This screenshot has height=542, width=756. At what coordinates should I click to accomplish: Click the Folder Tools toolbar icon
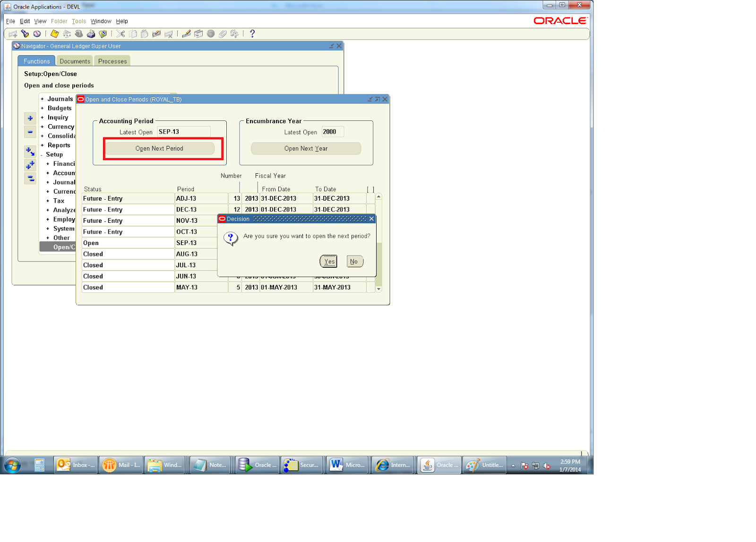coord(235,34)
